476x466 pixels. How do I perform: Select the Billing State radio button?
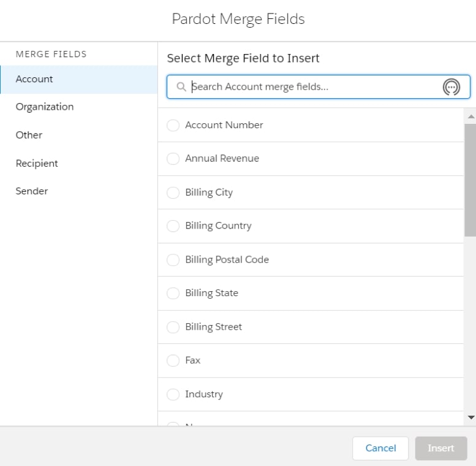click(173, 293)
